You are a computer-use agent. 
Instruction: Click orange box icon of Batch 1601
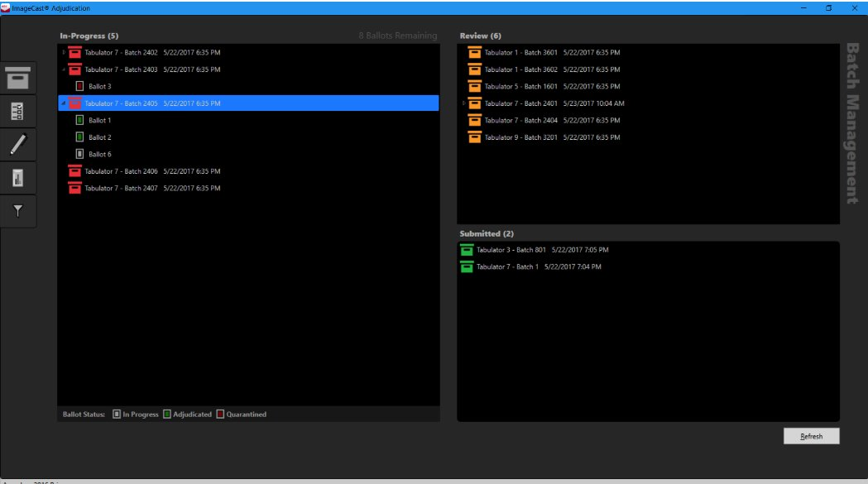474,86
